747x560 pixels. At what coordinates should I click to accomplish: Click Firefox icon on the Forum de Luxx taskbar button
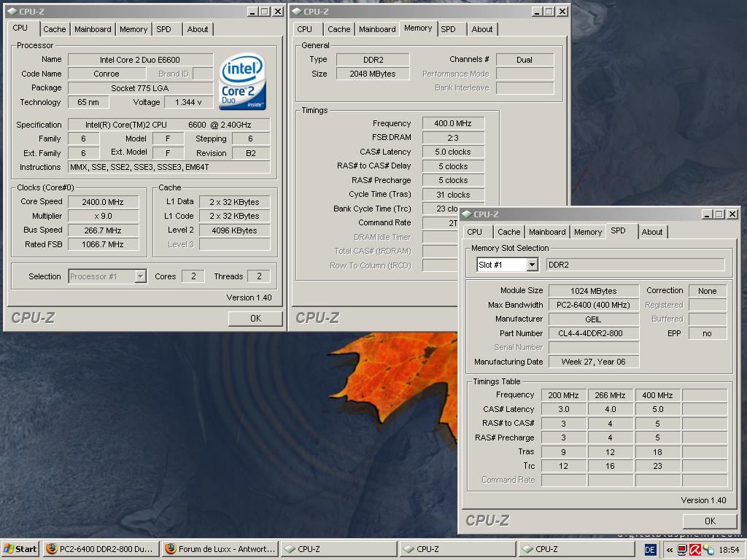(170, 549)
